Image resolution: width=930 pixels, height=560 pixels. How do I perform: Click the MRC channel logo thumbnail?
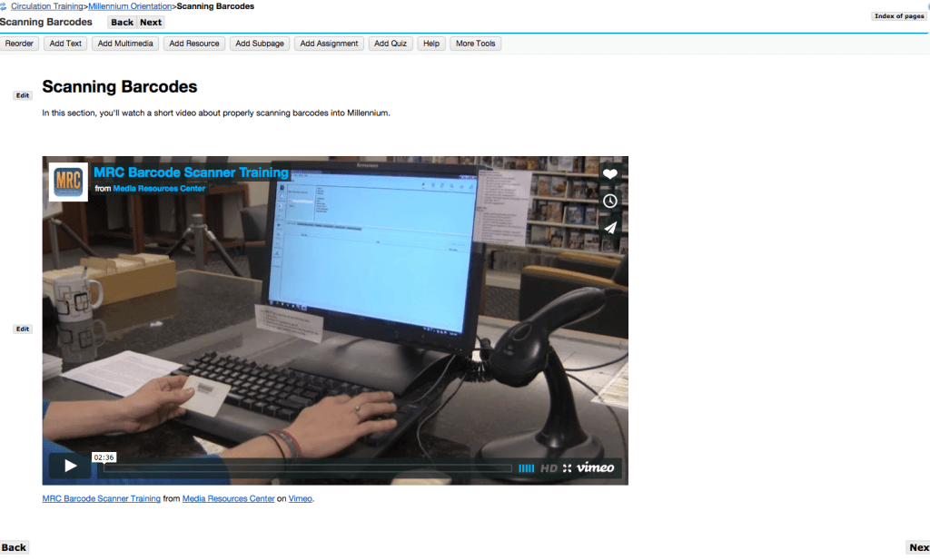pyautogui.click(x=69, y=182)
